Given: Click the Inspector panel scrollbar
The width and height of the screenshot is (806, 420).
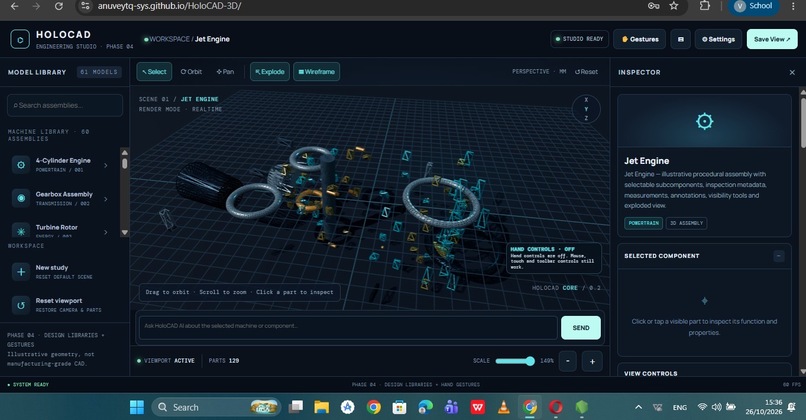Looking at the screenshot, I should (x=803, y=121).
